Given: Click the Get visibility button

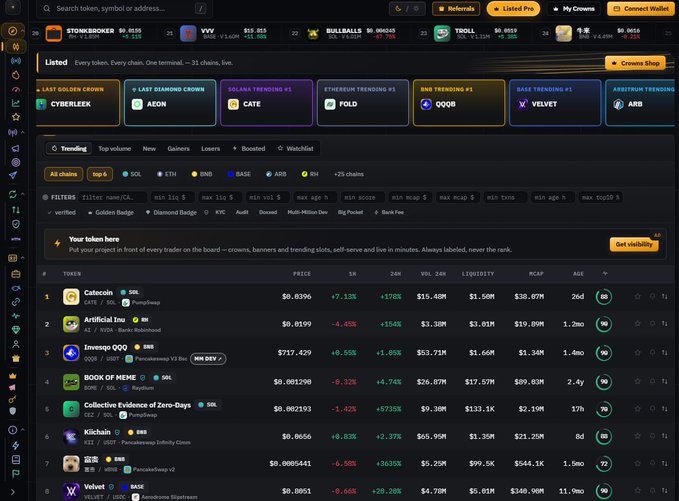Looking at the screenshot, I should tap(634, 244).
